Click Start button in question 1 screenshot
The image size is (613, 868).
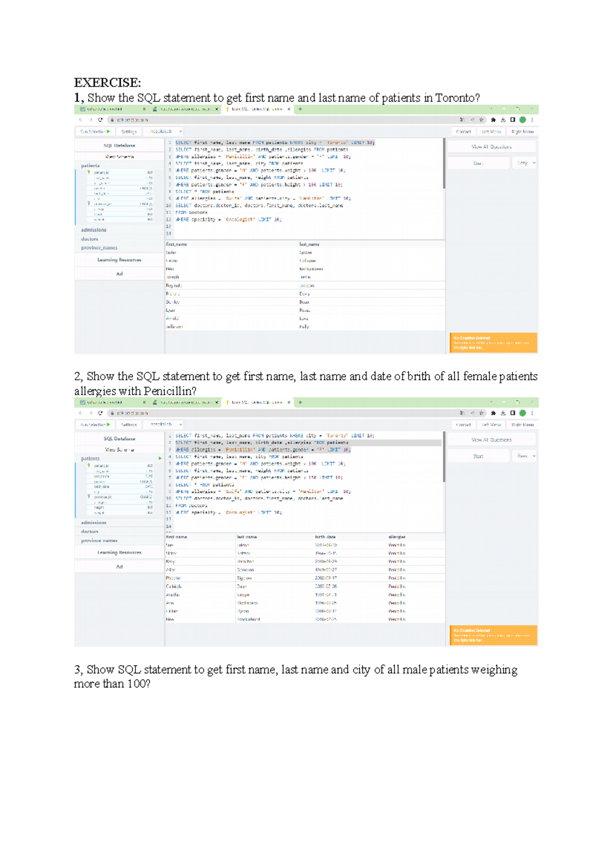478,163
